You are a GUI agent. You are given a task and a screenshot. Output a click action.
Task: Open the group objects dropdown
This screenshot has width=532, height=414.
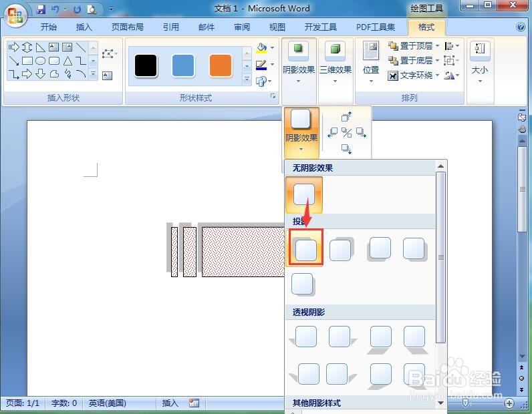pyautogui.click(x=452, y=60)
